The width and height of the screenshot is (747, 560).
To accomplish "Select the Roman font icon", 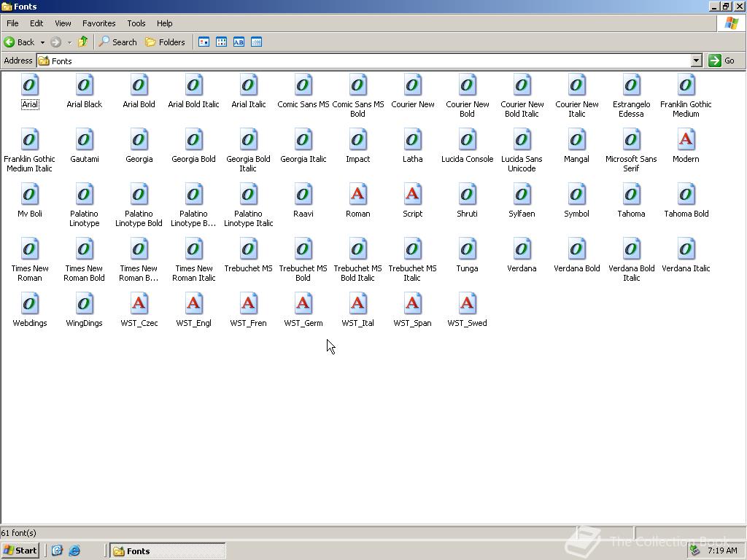I will (x=357, y=195).
